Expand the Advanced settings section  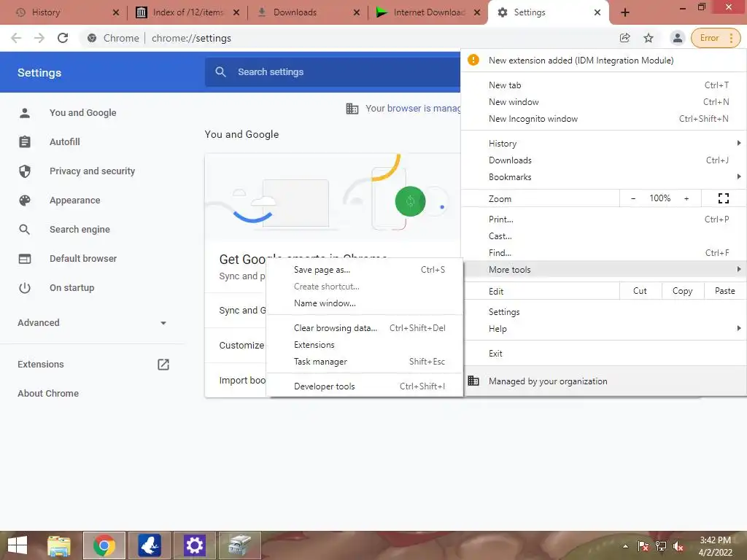point(92,323)
